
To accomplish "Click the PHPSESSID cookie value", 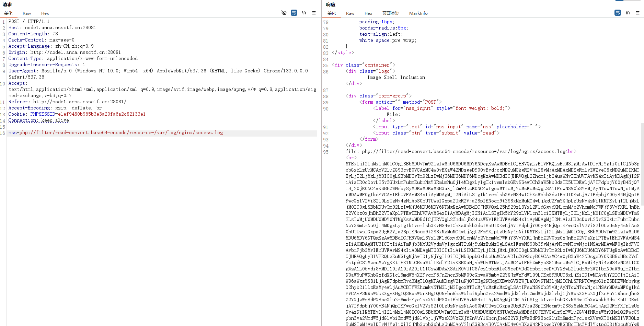I will (102, 114).
